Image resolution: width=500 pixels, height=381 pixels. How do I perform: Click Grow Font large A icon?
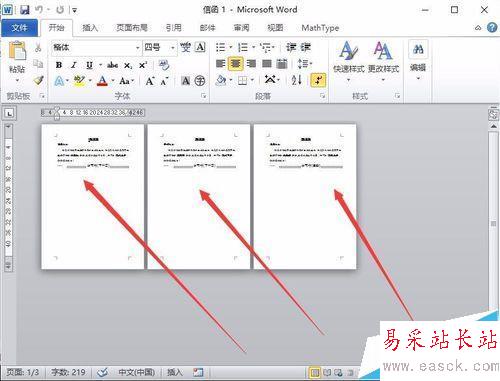(150, 81)
